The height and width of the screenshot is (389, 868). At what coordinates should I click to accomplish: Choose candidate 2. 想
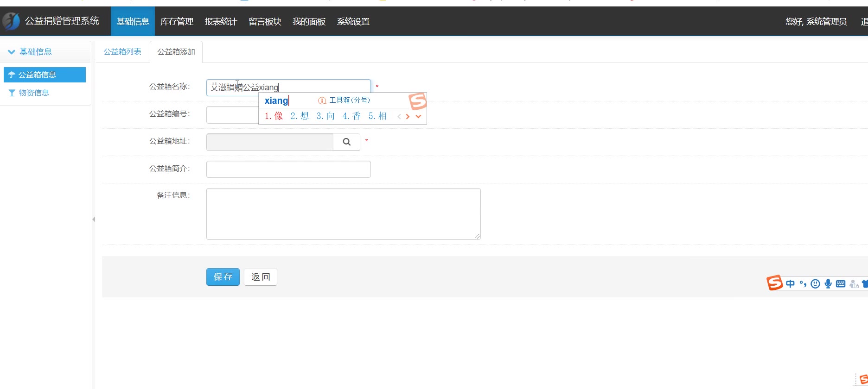pyautogui.click(x=300, y=116)
